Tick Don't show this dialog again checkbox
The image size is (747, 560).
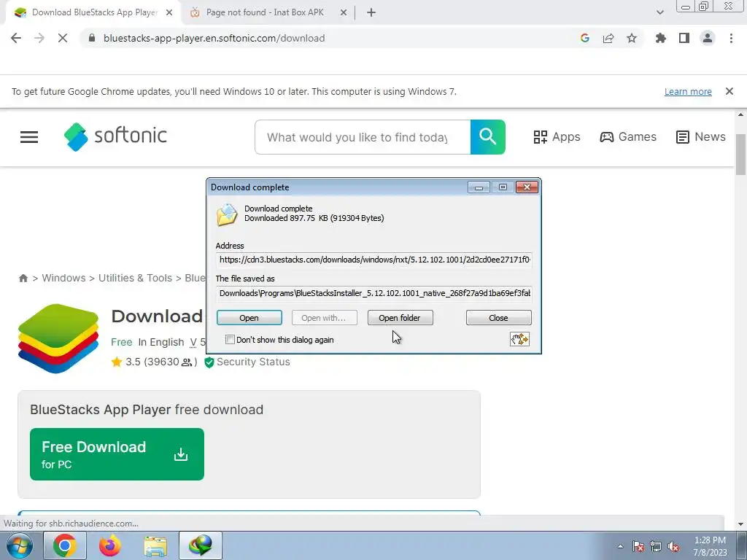230,340
